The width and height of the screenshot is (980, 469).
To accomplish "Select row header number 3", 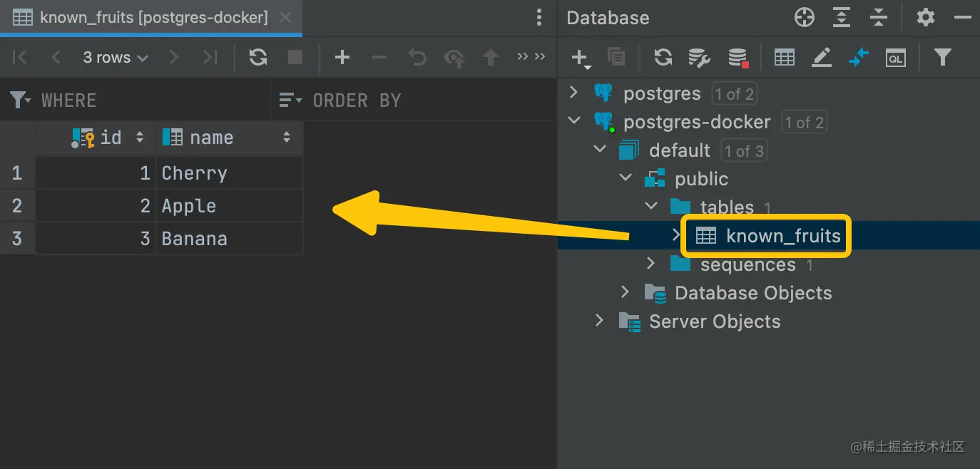I will pyautogui.click(x=17, y=239).
